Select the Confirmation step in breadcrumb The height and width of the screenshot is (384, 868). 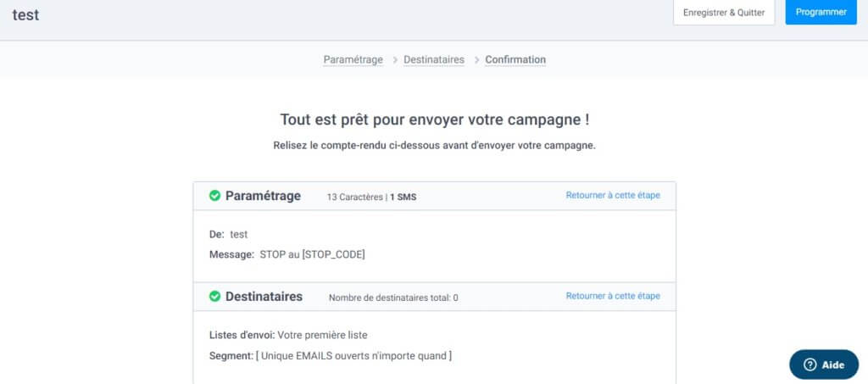515,60
